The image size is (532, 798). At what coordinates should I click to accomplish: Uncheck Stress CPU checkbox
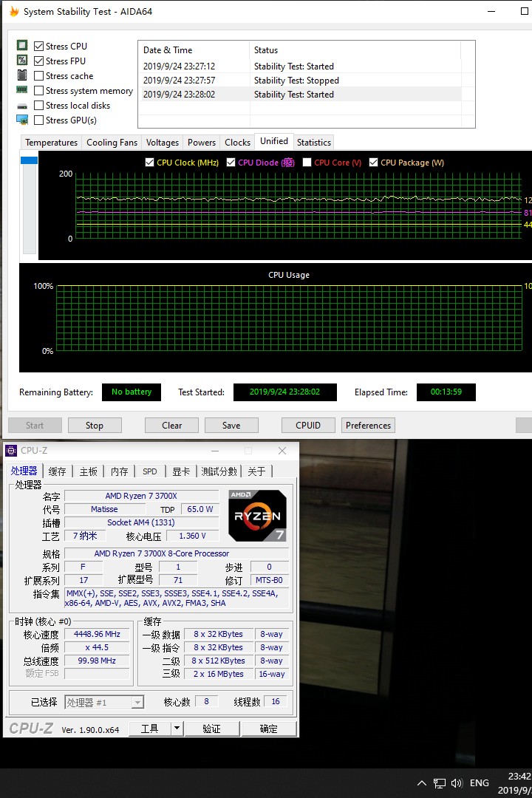coord(38,46)
